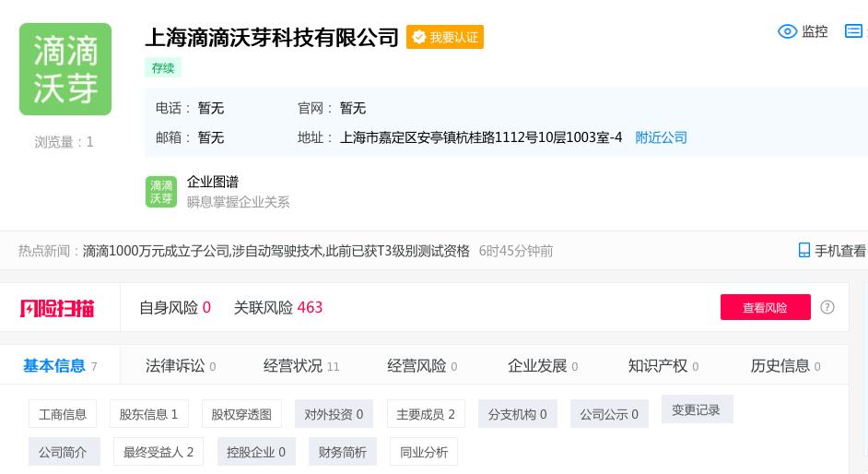
Task: Select the 公司简介 button
Action: click(x=63, y=451)
